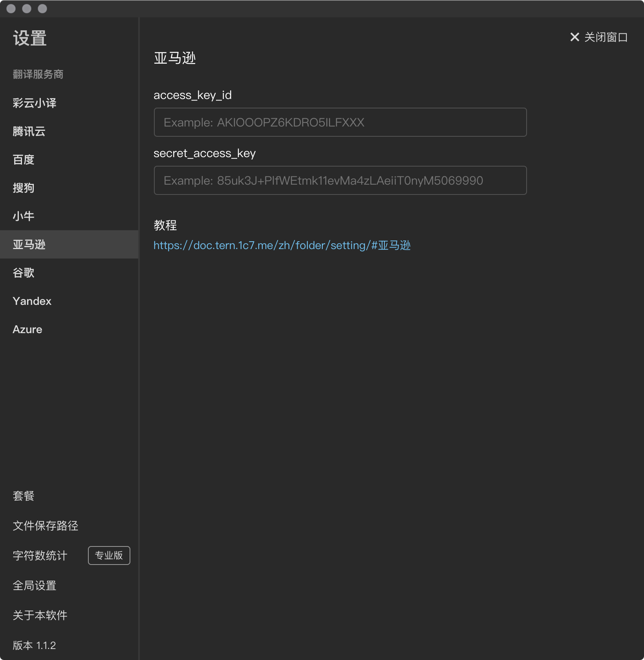Screen dimensions: 644x660
Task: Select 小牛 translation provider
Action: [x=24, y=216]
